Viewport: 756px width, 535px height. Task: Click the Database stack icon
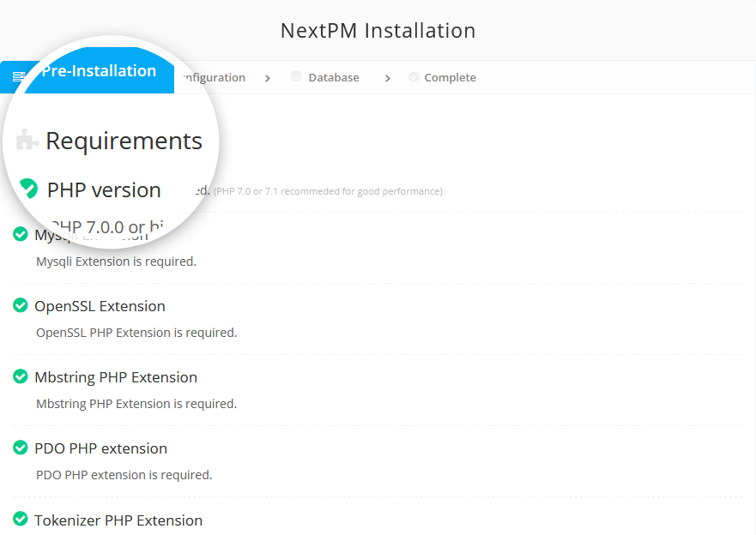[296, 76]
